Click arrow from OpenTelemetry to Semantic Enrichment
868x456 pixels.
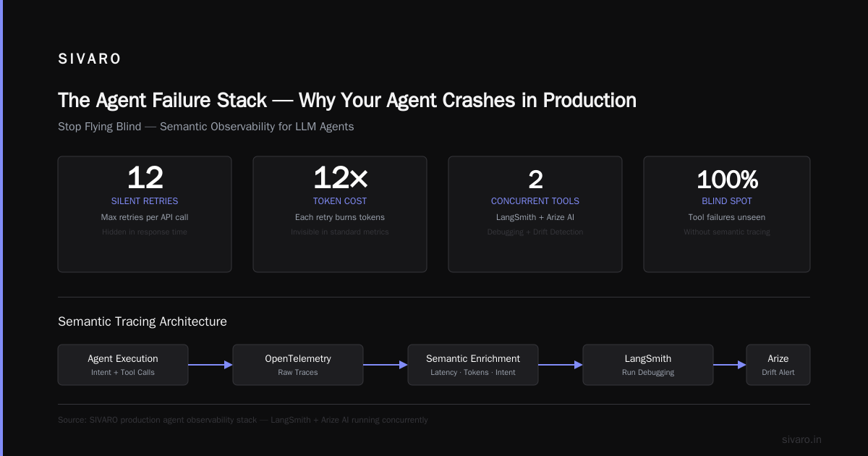(x=386, y=365)
